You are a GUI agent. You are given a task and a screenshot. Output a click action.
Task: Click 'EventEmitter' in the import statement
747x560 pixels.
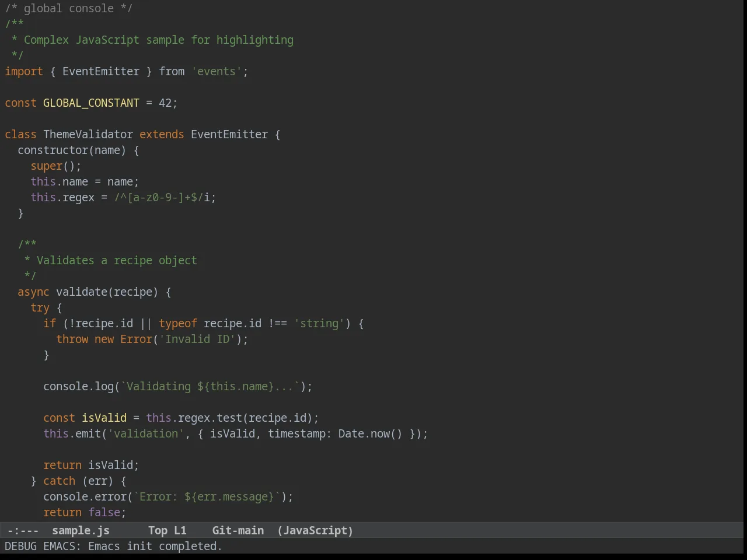101,71
